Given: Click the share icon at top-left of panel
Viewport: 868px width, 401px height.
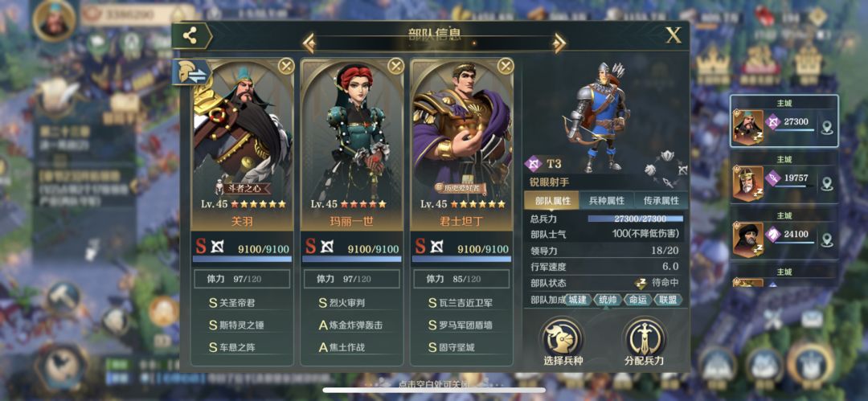Looking at the screenshot, I should [x=190, y=36].
